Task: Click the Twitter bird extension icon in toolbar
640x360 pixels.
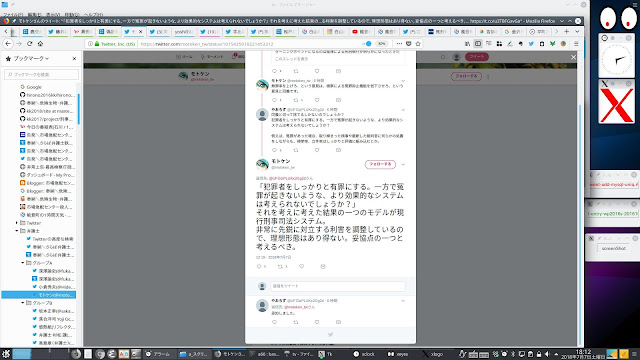Action: pos(531,44)
